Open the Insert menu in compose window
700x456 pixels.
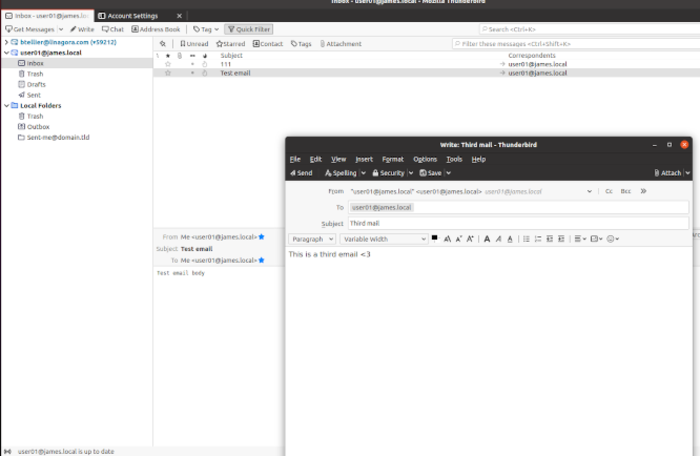coord(364,159)
